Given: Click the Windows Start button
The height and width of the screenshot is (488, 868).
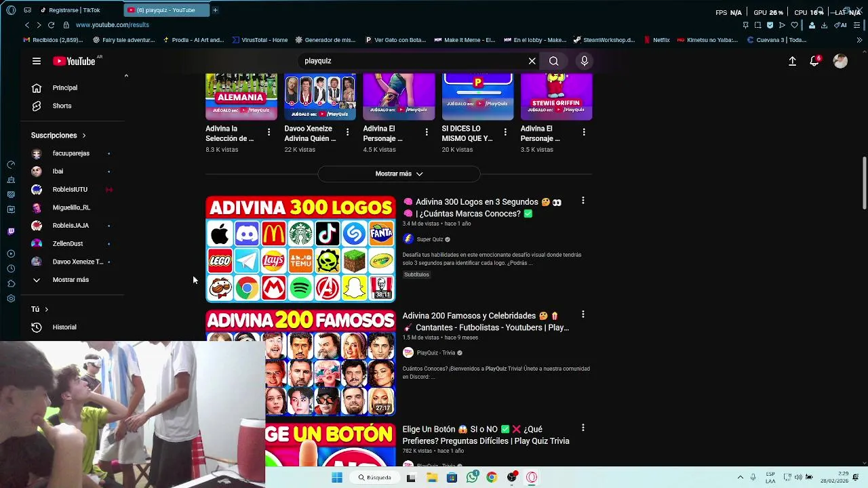Looking at the screenshot, I should 337,477.
